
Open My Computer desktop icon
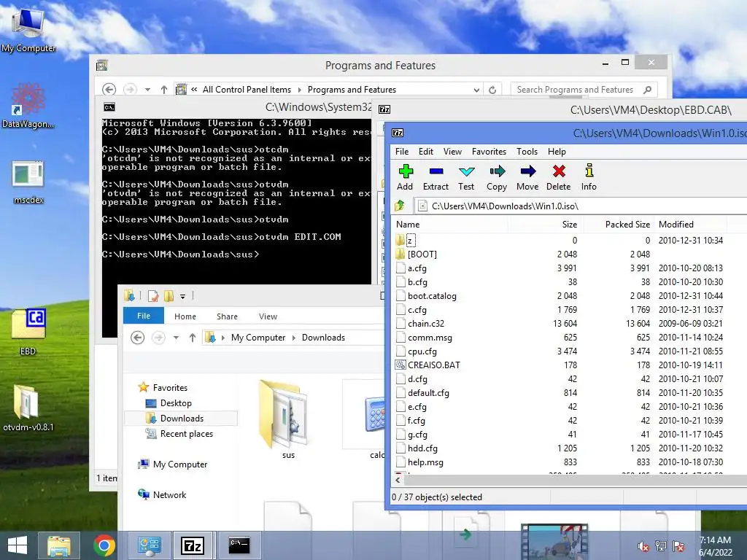point(28,29)
